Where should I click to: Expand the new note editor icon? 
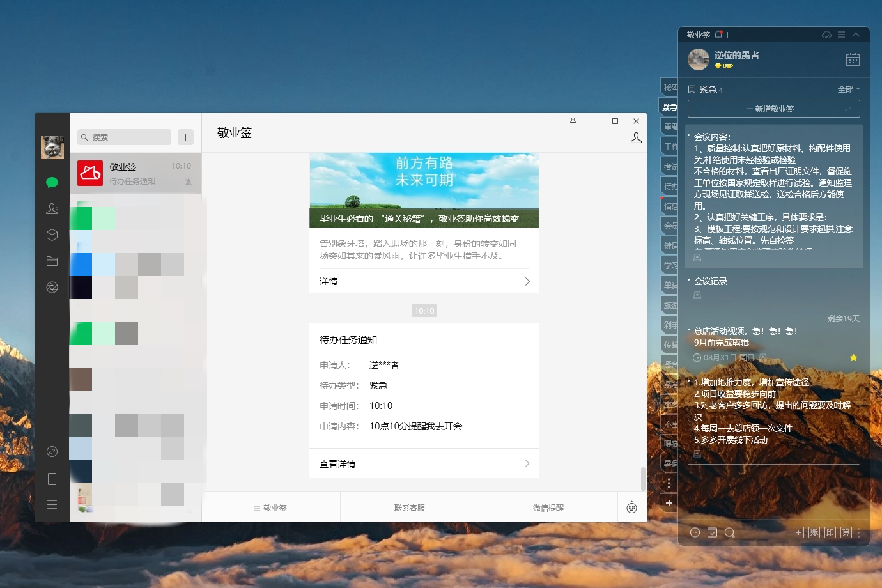click(x=848, y=109)
